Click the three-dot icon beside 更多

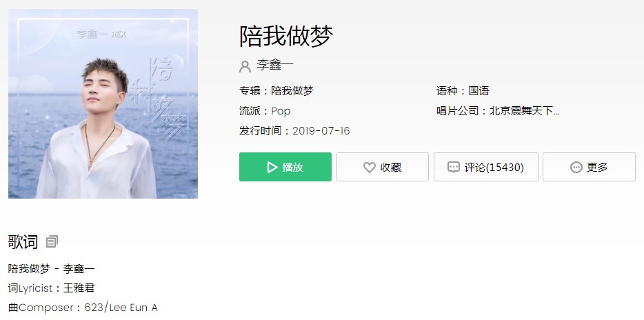576,167
